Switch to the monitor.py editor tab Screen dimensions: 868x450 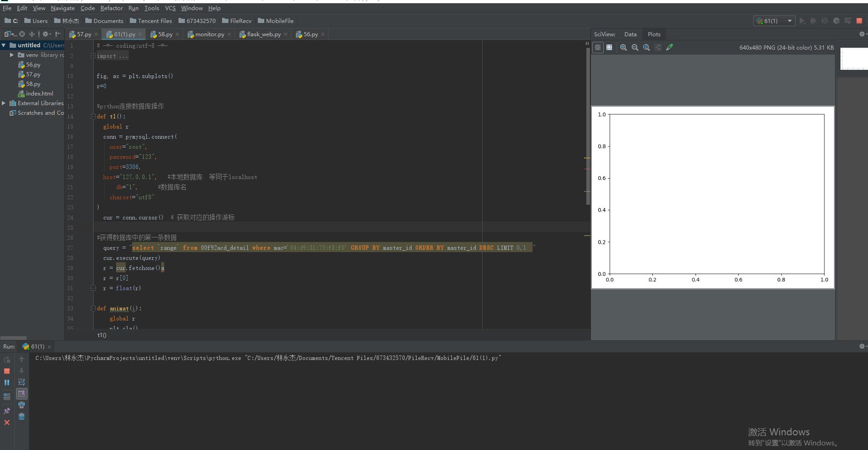pyautogui.click(x=209, y=34)
